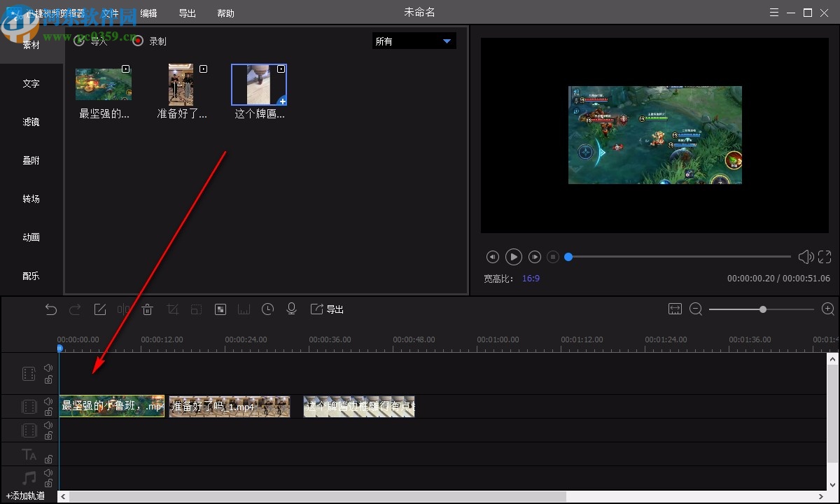Click the mosaic effect icon
The height and width of the screenshot is (504, 840).
pos(220,309)
